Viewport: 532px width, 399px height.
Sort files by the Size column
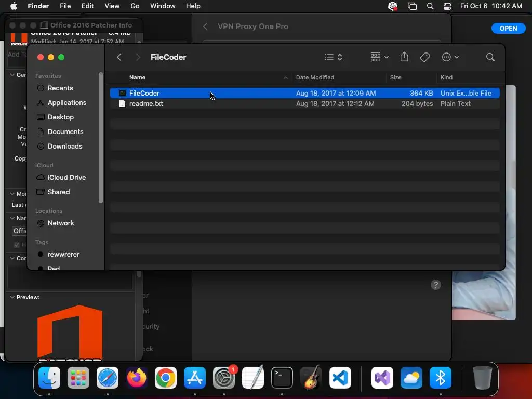tap(395, 77)
